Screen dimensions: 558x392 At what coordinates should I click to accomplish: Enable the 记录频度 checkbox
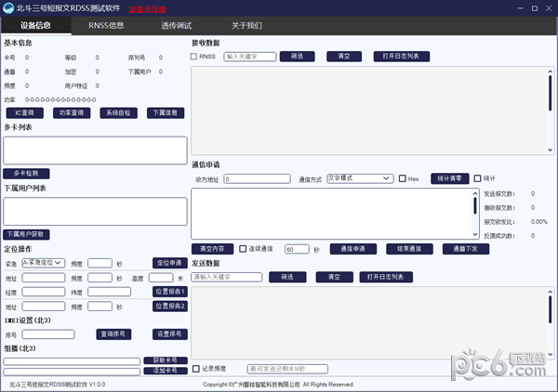[195, 369]
